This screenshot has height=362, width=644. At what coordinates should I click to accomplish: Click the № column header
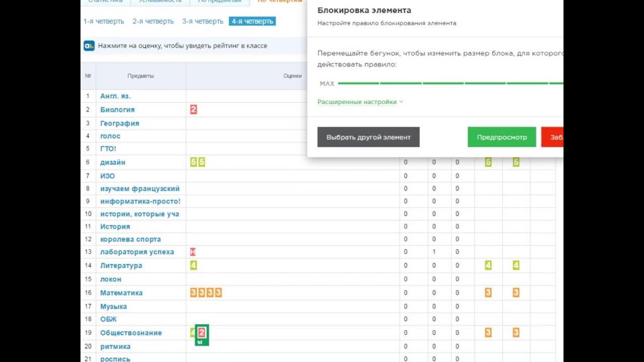click(88, 76)
